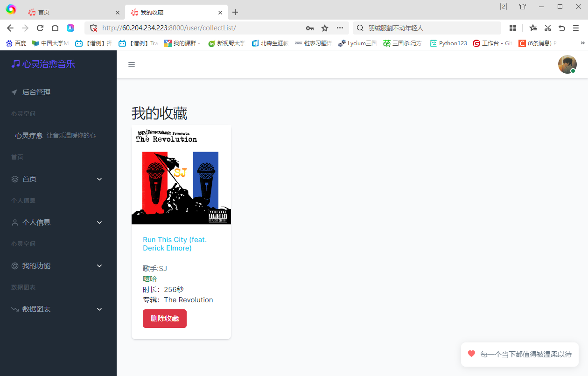Screen dimensions: 588x376
Task: Click the 时长: 256秒 text
Action: tap(163, 290)
